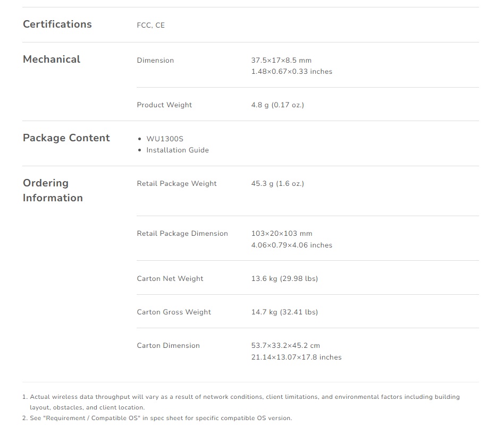The image size is (504, 427).
Task: Click the footnote about Requirement / Compatible OS
Action: point(161,419)
